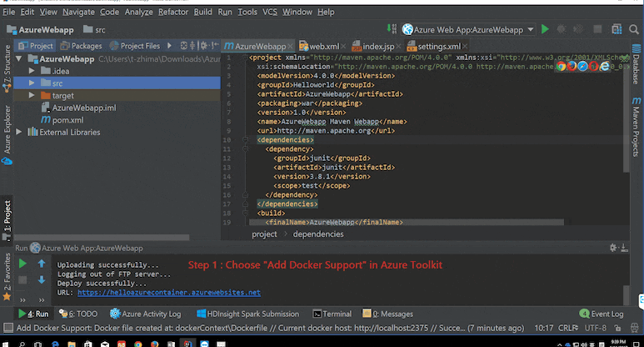Open the Terminal tool window
644x347 pixels.
pyautogui.click(x=332, y=314)
